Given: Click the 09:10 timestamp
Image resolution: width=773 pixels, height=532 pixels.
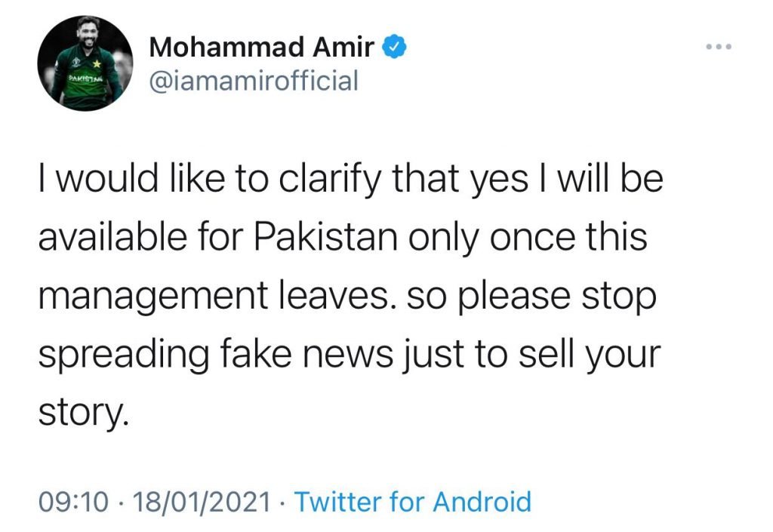Looking at the screenshot, I should [x=73, y=501].
